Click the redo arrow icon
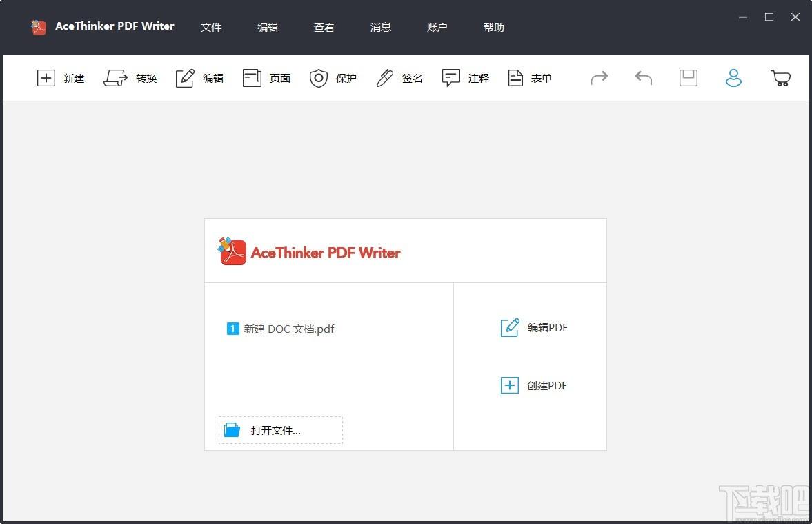Screen dimensions: 812x524 (600, 78)
